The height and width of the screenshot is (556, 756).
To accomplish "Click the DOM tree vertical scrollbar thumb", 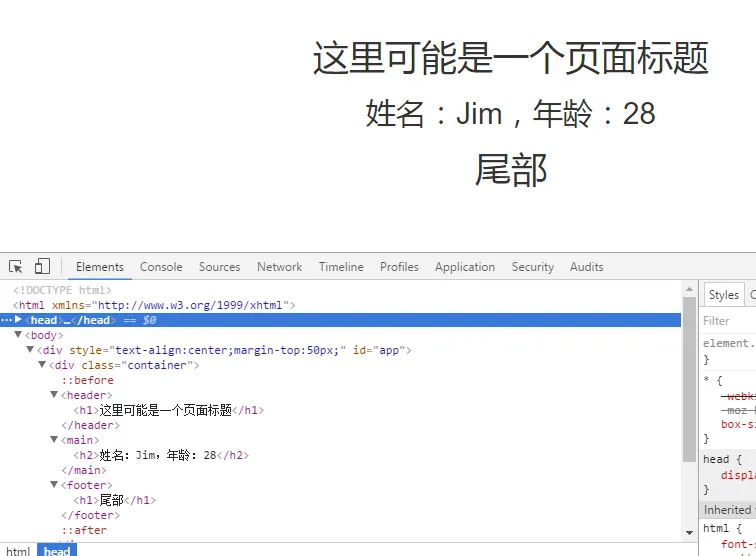I will pos(689,380).
